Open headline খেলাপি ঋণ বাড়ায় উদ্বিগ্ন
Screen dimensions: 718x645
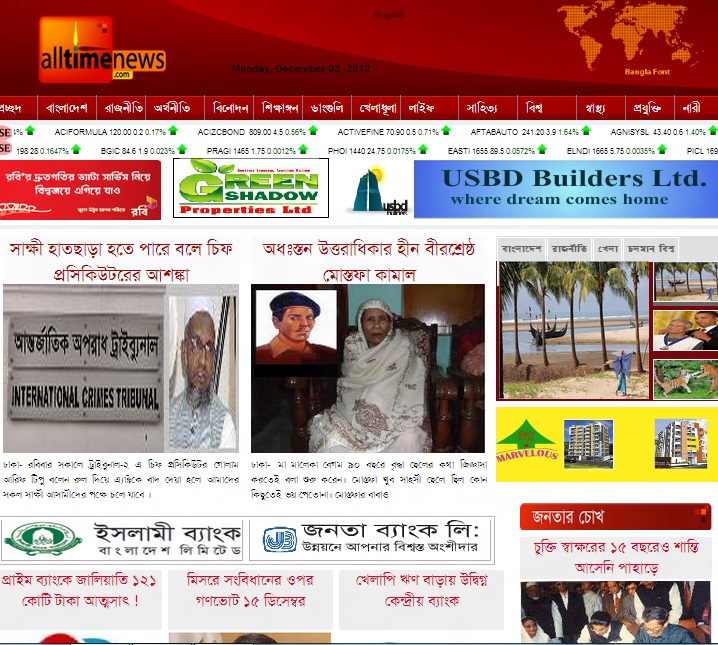[x=422, y=590]
